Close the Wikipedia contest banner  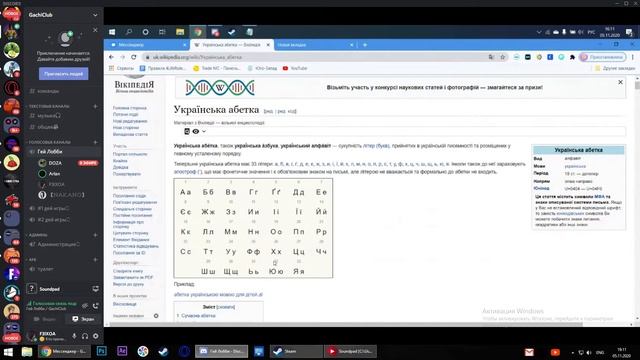(620, 82)
